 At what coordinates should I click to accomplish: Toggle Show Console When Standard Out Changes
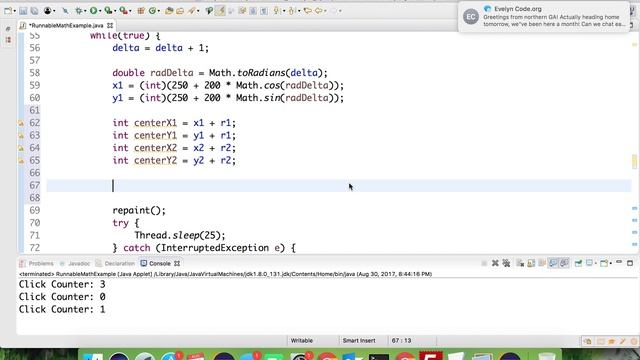(x=553, y=263)
